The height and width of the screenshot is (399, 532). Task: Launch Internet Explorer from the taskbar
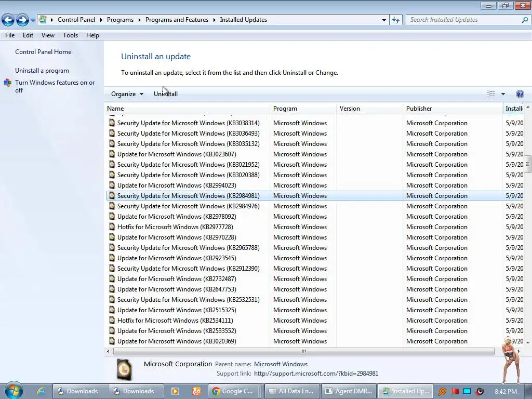tap(41, 391)
